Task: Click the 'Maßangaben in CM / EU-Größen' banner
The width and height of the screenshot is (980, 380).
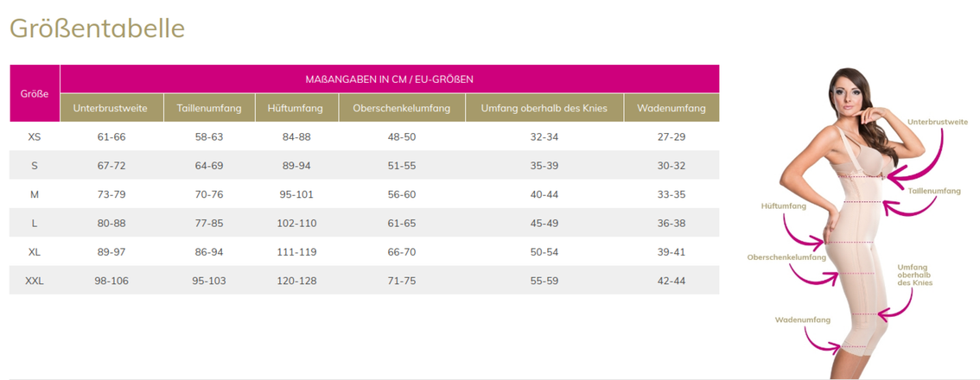Action: (389, 79)
